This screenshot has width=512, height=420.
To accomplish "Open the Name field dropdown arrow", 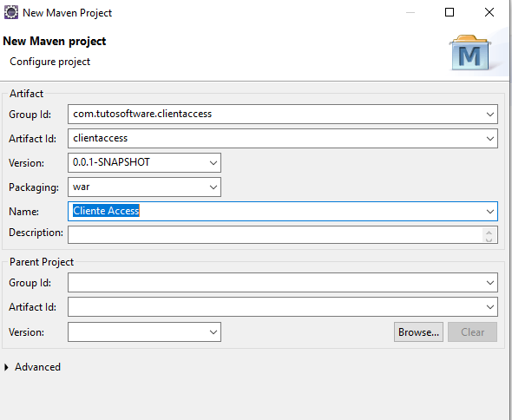I will pyautogui.click(x=489, y=212).
